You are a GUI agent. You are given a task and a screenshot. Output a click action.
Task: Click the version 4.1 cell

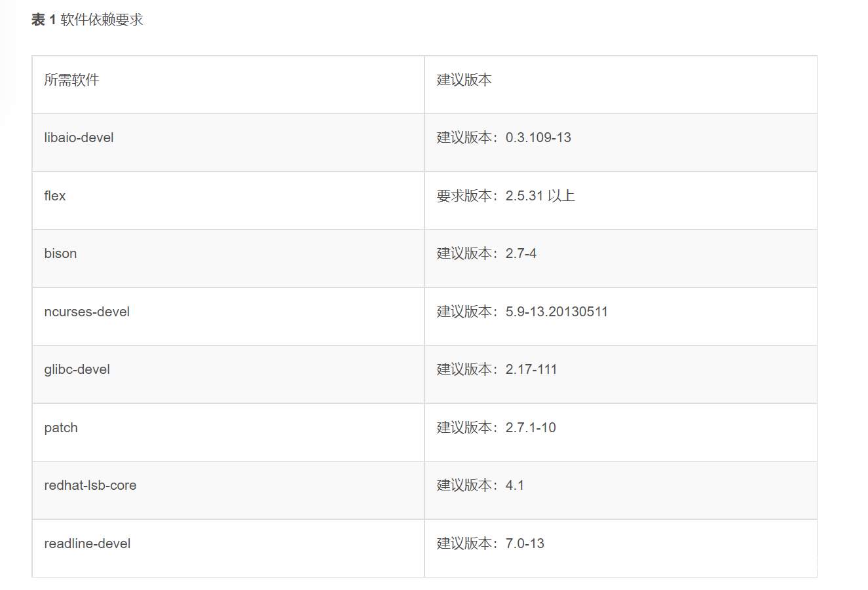(480, 485)
